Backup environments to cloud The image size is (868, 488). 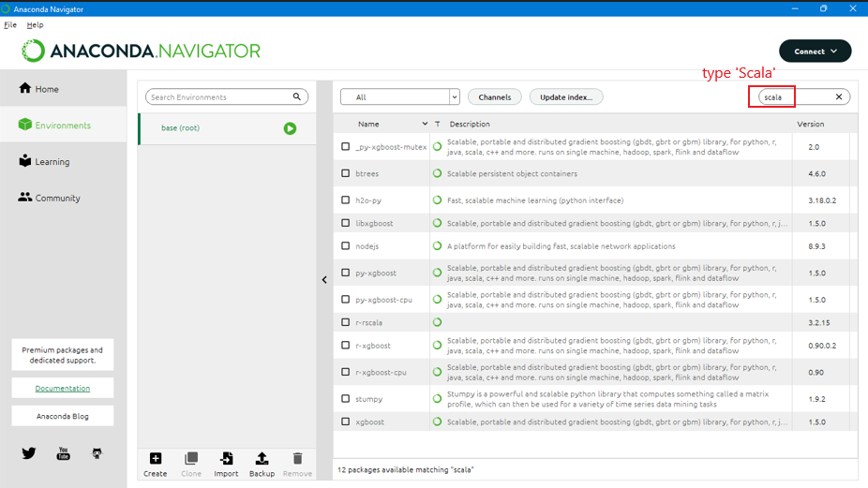pyautogui.click(x=262, y=465)
